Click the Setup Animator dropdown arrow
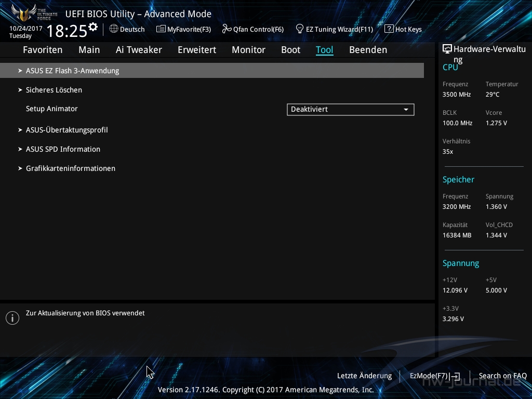The image size is (532, 399). pyautogui.click(x=406, y=110)
